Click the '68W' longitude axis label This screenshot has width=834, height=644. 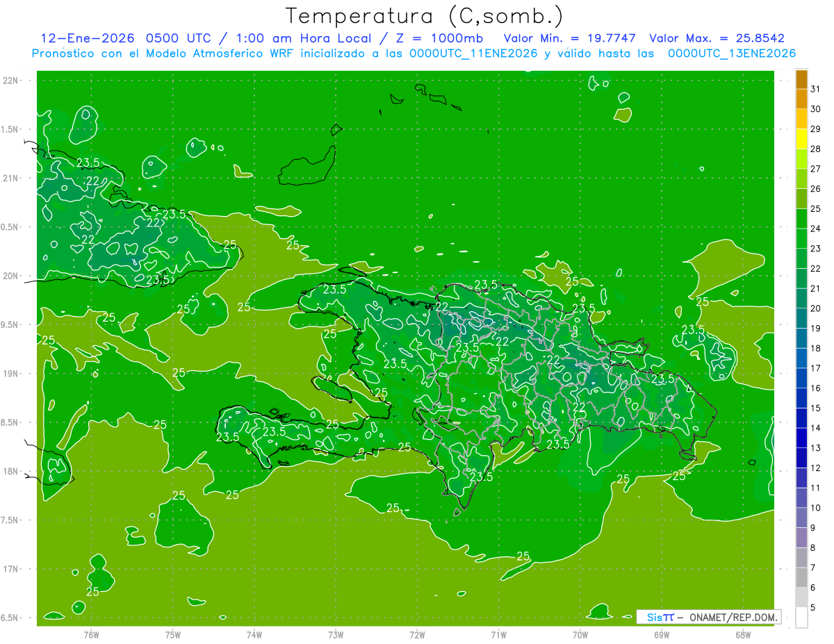click(744, 636)
